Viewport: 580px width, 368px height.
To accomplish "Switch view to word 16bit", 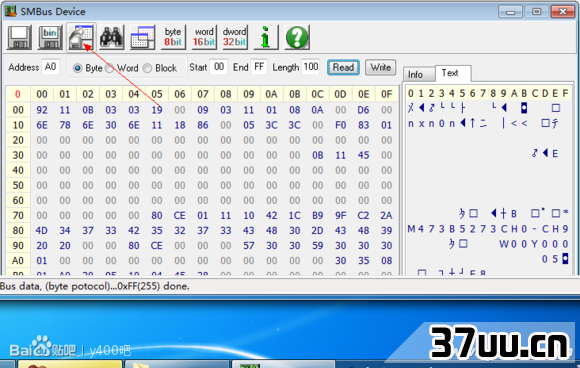I will point(204,37).
